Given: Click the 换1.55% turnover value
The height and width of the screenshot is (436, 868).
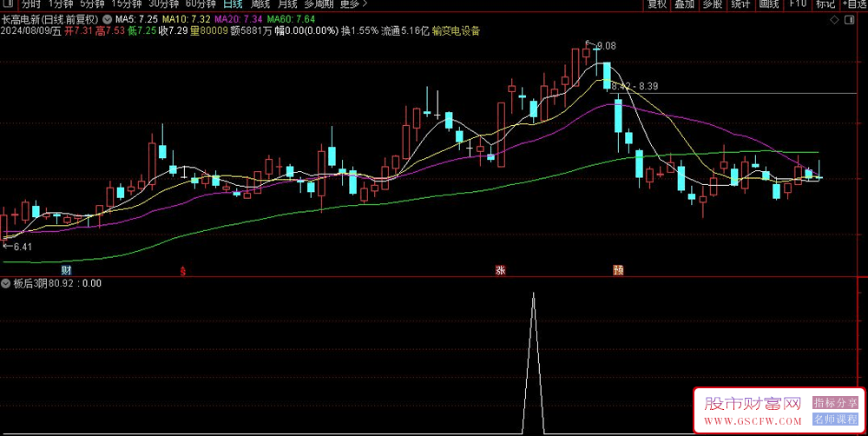Looking at the screenshot, I should [360, 30].
